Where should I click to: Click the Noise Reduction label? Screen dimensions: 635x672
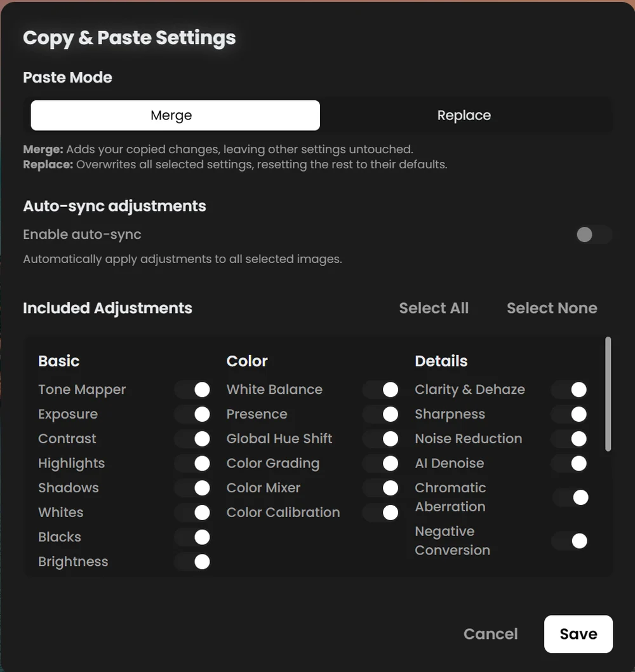469,438
